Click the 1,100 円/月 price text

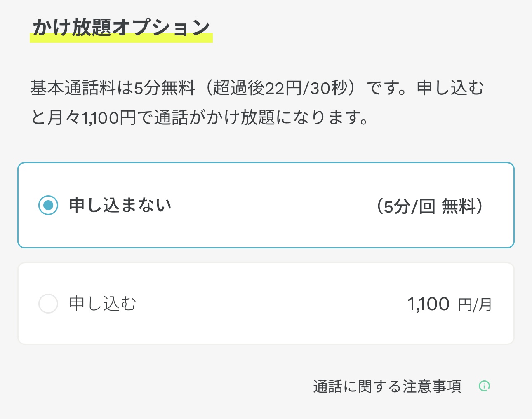[450, 304]
